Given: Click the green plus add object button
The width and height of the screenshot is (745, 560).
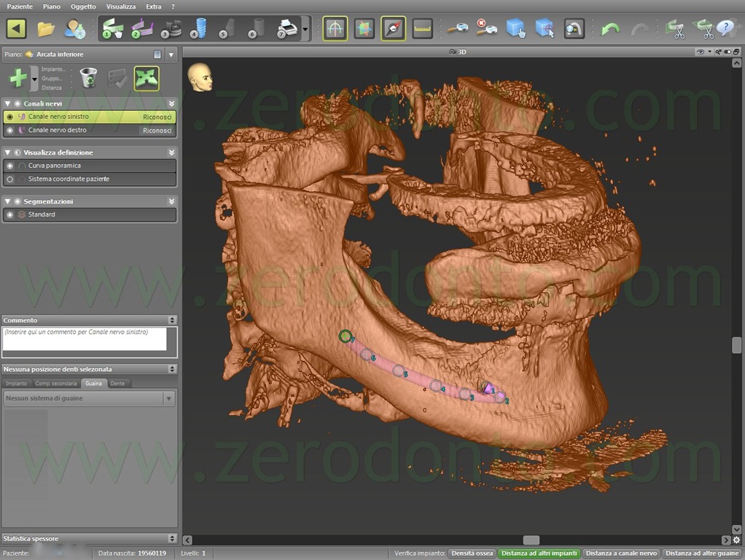Looking at the screenshot, I should pyautogui.click(x=18, y=78).
